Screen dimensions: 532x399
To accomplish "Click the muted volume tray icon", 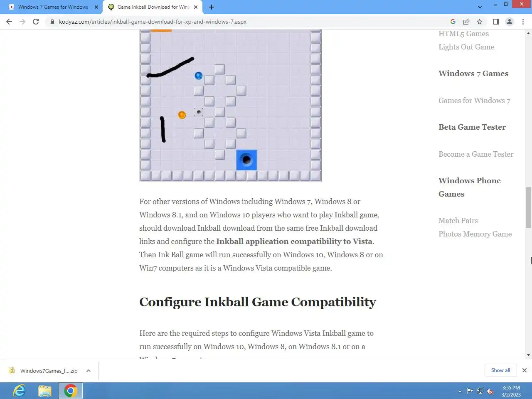I will pyautogui.click(x=490, y=391).
